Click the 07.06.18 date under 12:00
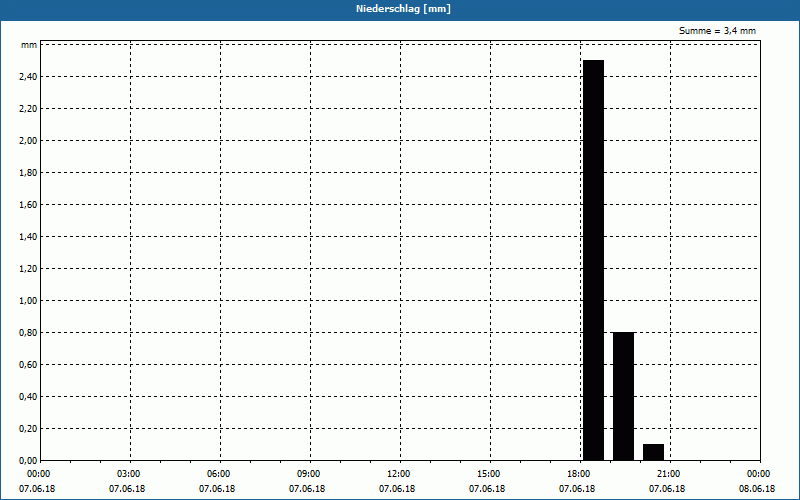The height and width of the screenshot is (500, 800). (x=396, y=489)
